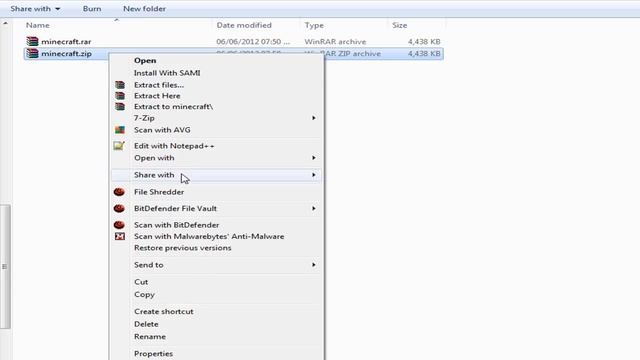The image size is (640, 360).
Task: Click the WinRAR icon beside Extract Here
Action: pyautogui.click(x=120, y=96)
